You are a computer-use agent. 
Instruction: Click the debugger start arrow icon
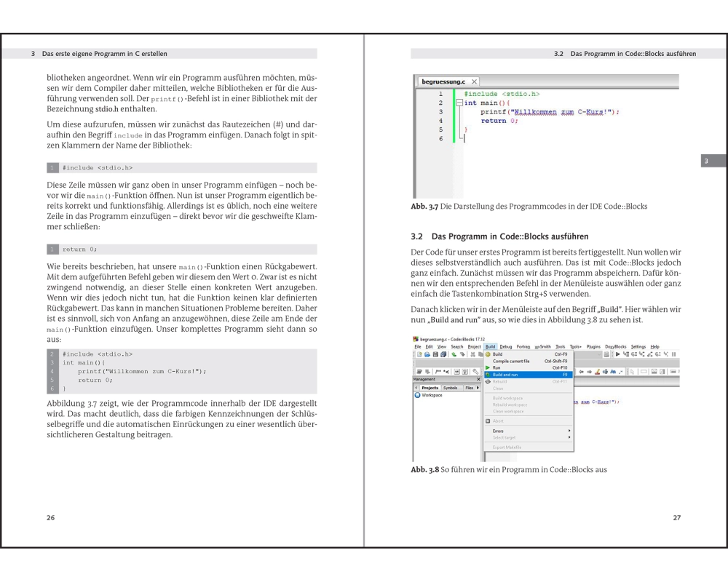618,354
